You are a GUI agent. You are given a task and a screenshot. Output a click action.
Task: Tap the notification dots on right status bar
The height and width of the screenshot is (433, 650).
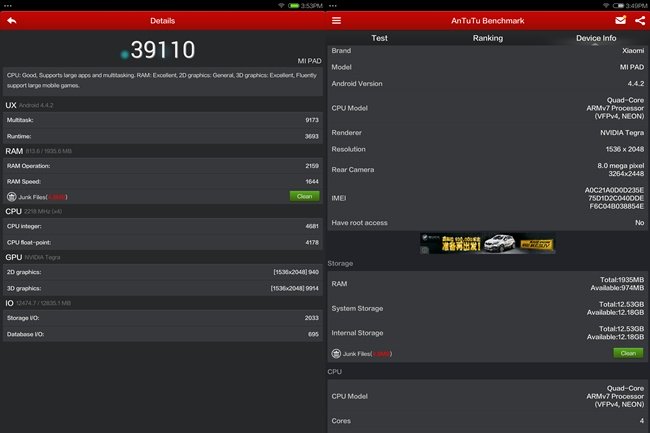(333, 6)
